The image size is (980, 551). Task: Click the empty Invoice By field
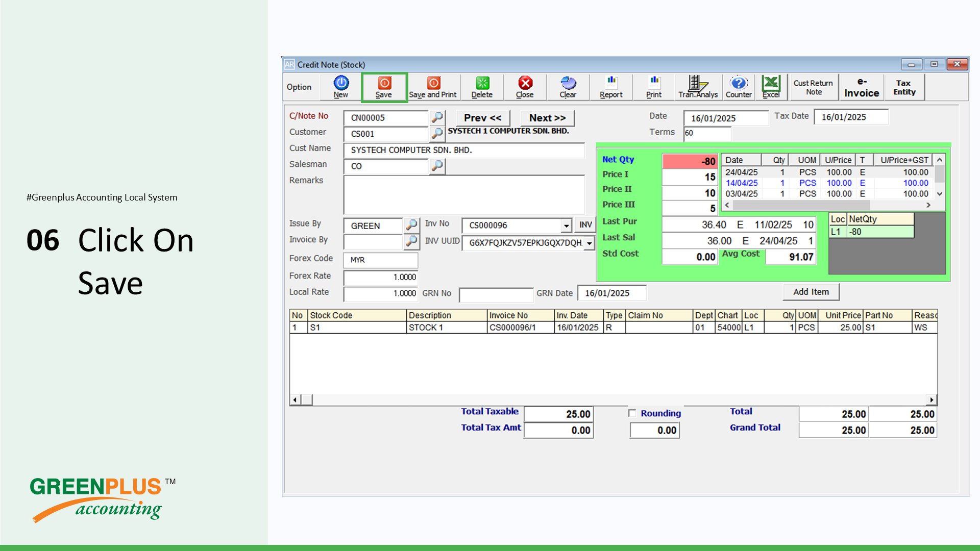pyautogui.click(x=373, y=242)
